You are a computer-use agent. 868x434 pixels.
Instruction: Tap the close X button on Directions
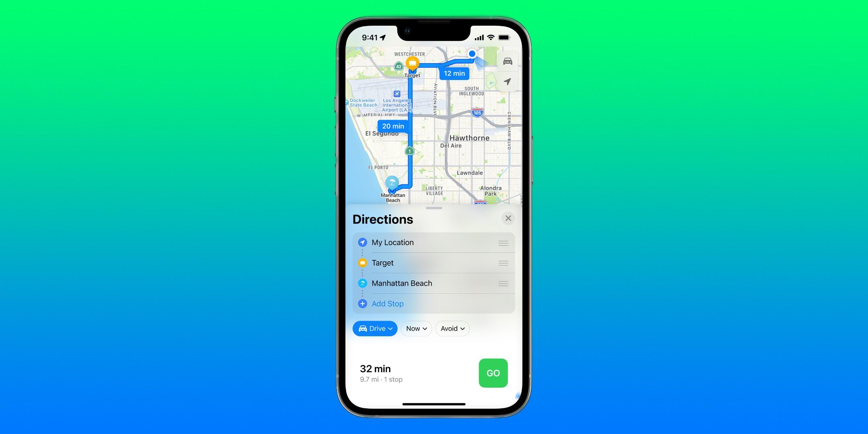pyautogui.click(x=508, y=217)
